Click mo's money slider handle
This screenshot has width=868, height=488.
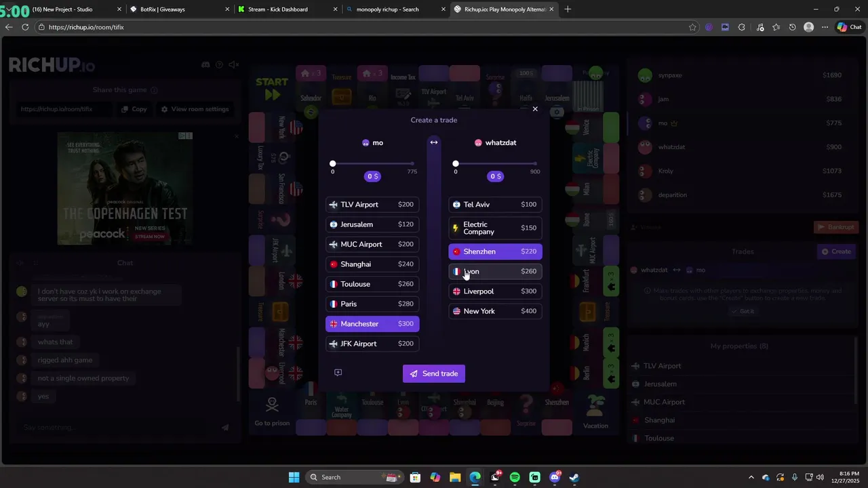333,163
